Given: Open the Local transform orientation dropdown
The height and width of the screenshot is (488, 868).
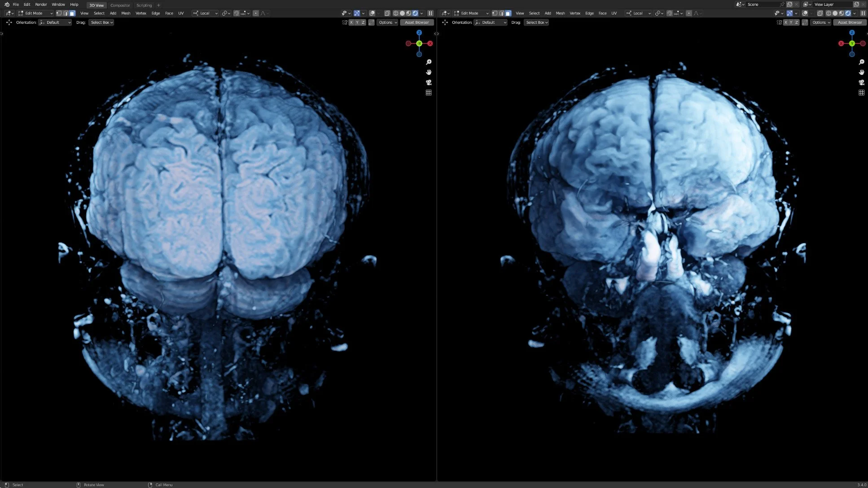Looking at the screenshot, I should (205, 13).
